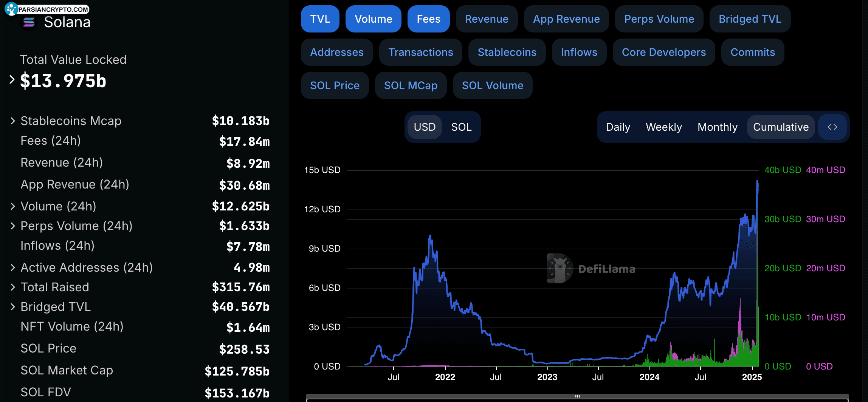The width and height of the screenshot is (868, 402).
Task: Click the SOL Price $258.53 value
Action: pyautogui.click(x=244, y=349)
